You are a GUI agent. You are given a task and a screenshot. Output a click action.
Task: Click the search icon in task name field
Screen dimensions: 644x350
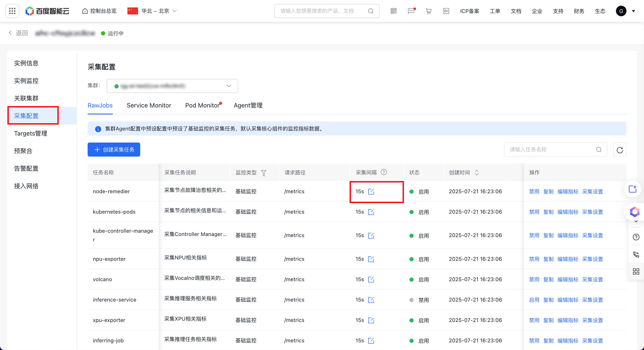(599, 150)
